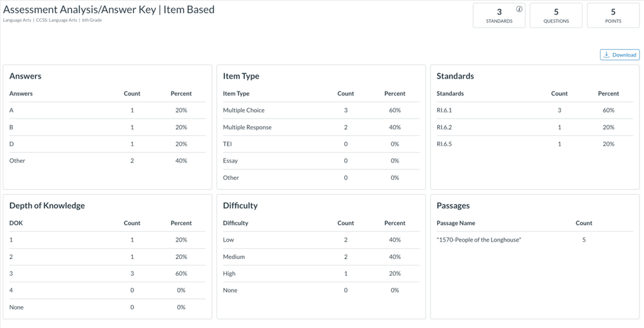Open the Standards summary card
The image size is (644, 328).
(x=499, y=15)
